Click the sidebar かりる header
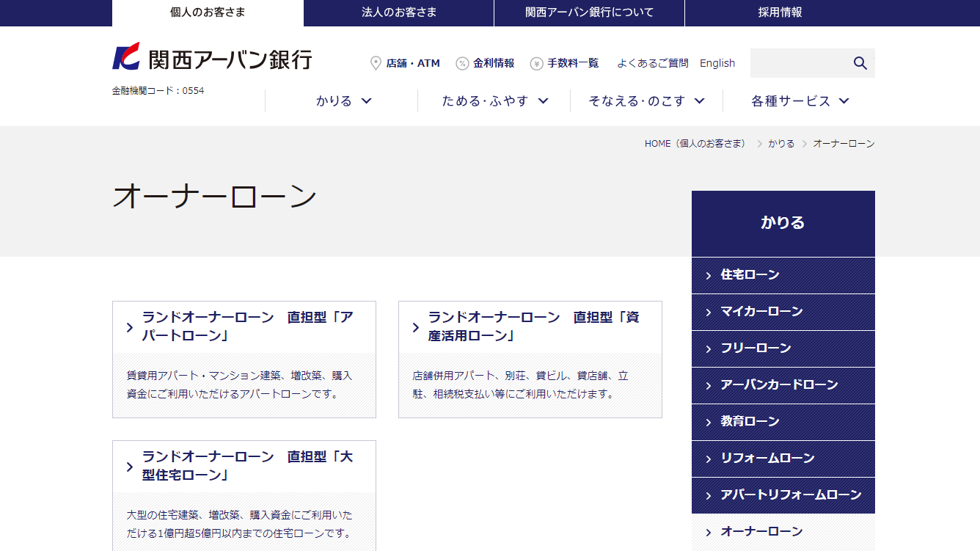This screenshot has width=980, height=551. [783, 223]
